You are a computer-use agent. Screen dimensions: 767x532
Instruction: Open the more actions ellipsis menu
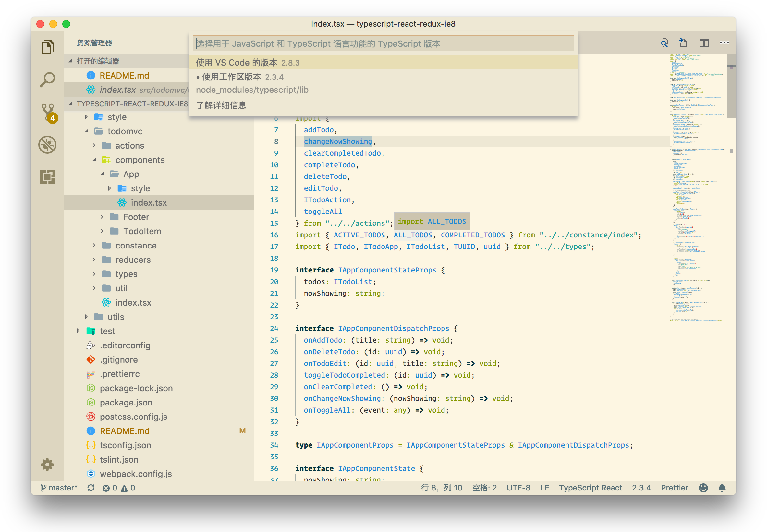tap(724, 43)
